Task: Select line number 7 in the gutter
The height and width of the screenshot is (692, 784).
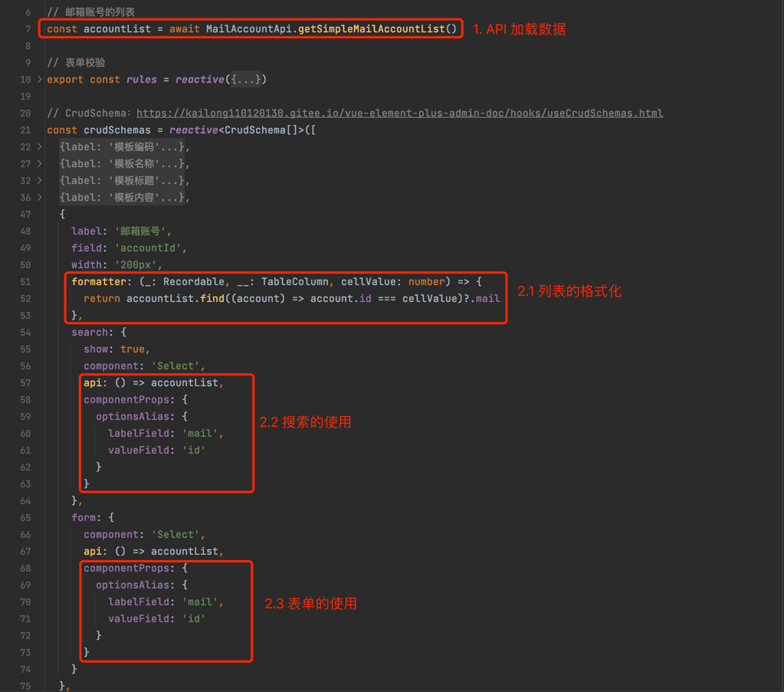Action: click(x=28, y=29)
